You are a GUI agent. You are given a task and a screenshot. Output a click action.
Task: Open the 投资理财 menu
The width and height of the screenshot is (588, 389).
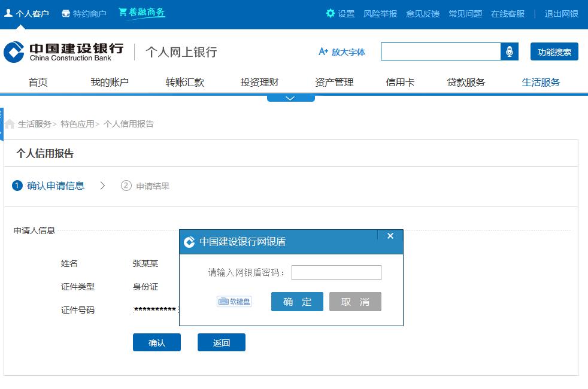click(259, 82)
